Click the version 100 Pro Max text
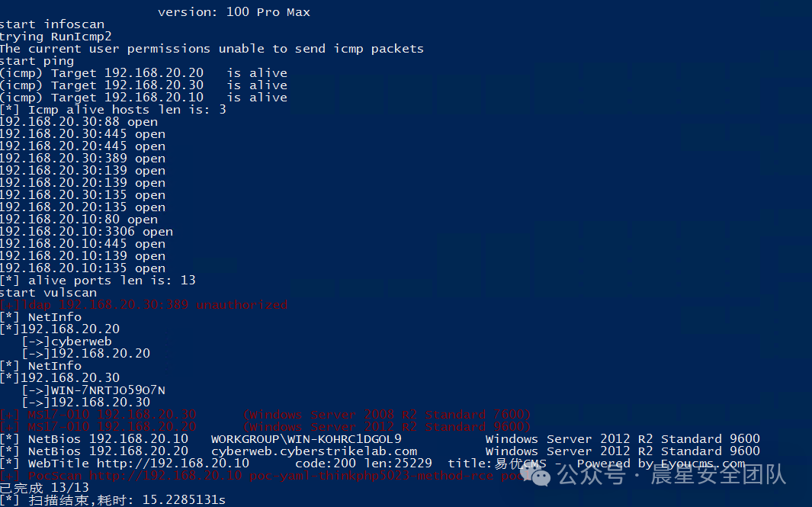Viewport: 812px width, 507px height. click(x=234, y=12)
